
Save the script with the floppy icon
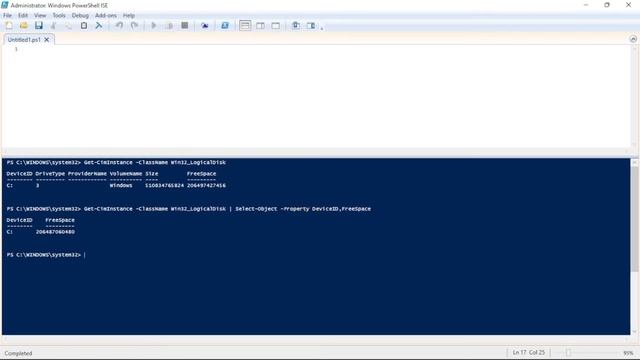pos(39,26)
